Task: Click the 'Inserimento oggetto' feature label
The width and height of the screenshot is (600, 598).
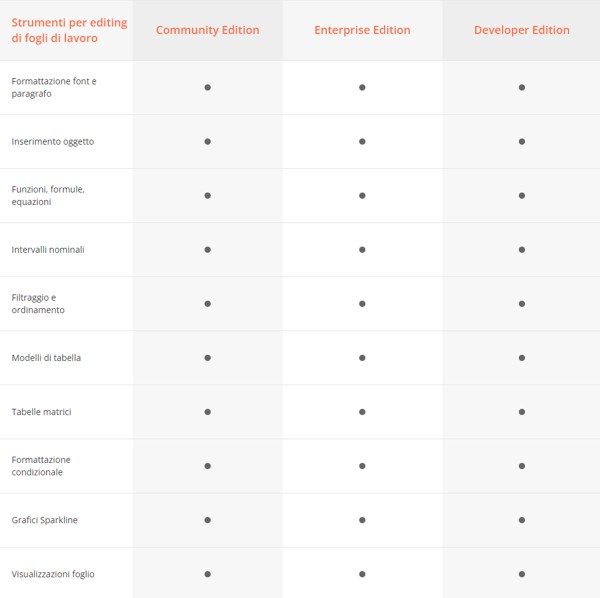Action: (53, 141)
